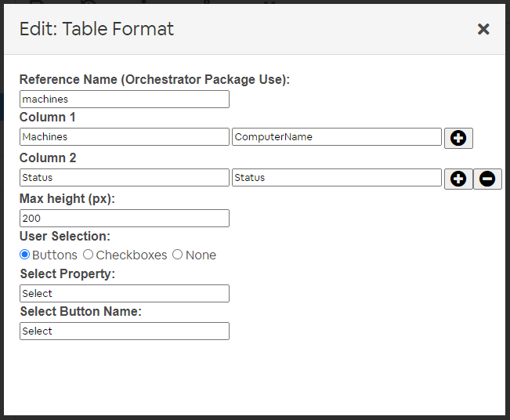
Task: Click the 'Checkboxes' label text
Action: [x=132, y=255]
